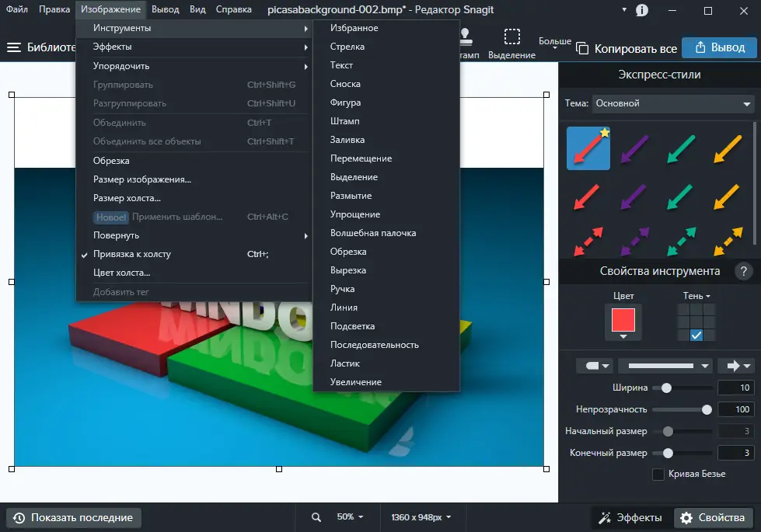761x532 pixels.
Task: Select the checked bottom shadow direction cell
Action: pyautogui.click(x=696, y=335)
